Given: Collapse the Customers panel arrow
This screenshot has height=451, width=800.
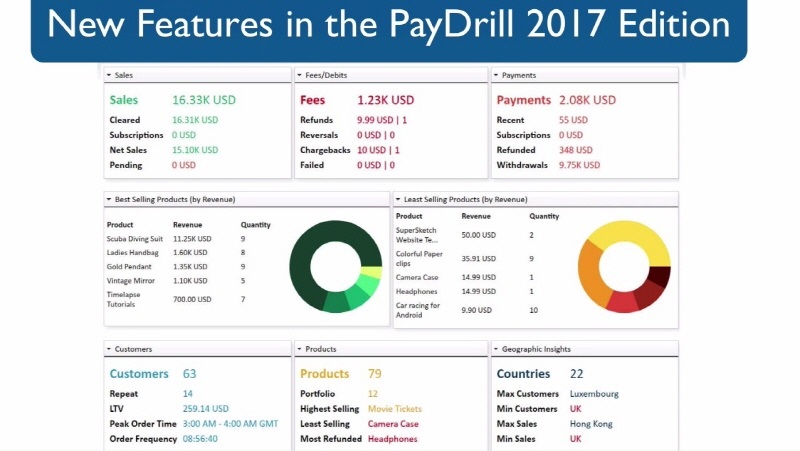Looking at the screenshot, I should click(x=109, y=349).
